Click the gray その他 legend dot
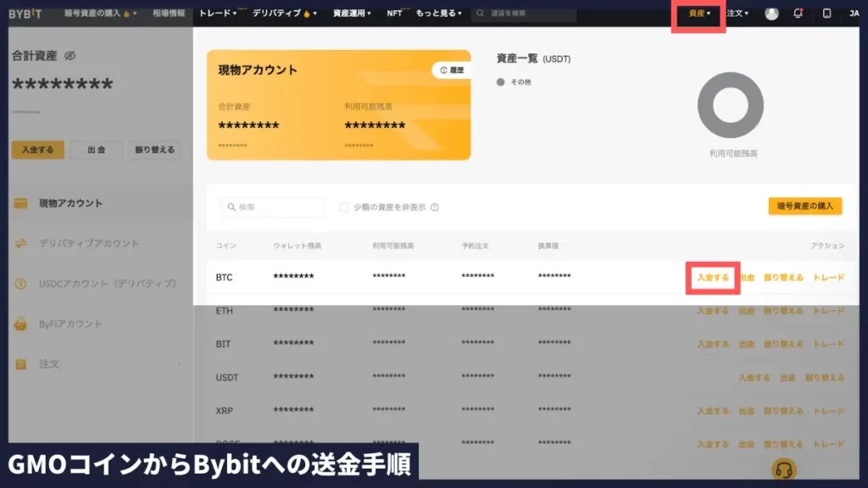Screen dimensions: 868x488 point(500,82)
